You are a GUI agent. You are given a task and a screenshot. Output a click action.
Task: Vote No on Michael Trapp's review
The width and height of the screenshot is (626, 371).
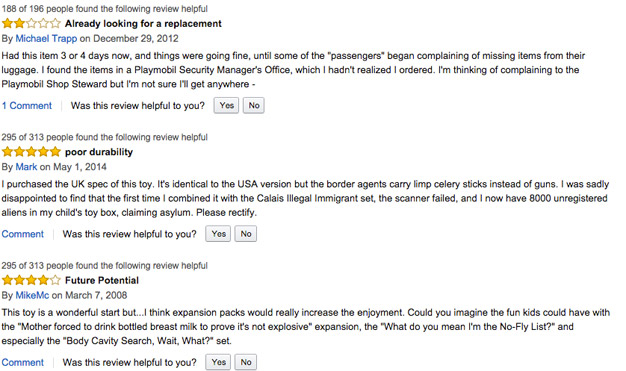pos(254,105)
